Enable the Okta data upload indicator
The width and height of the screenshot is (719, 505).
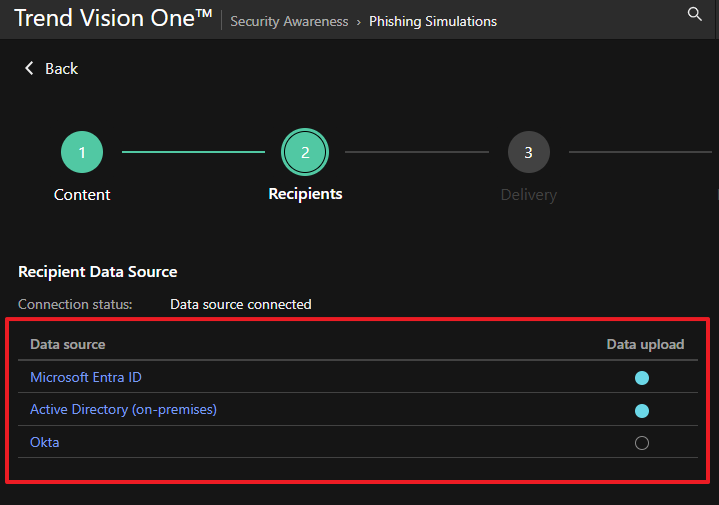pos(642,443)
